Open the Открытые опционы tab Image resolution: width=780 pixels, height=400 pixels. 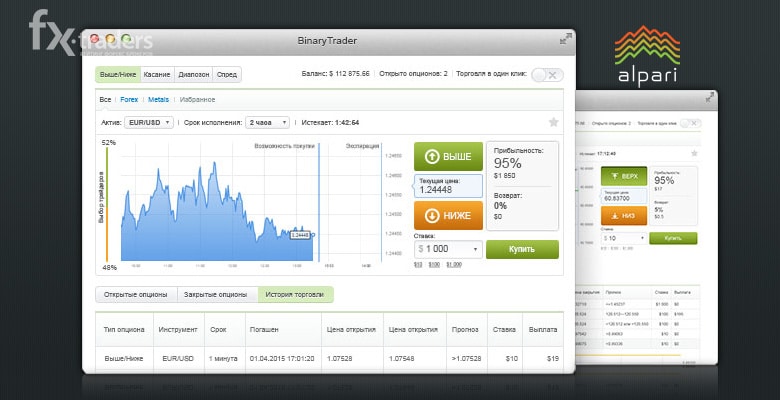coord(136,295)
